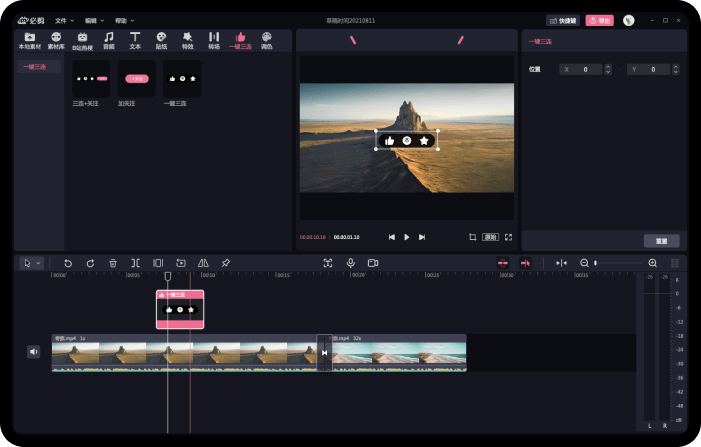Switch to the 贴纸 stickers tab
The height and width of the screenshot is (447, 701).
pyautogui.click(x=161, y=40)
